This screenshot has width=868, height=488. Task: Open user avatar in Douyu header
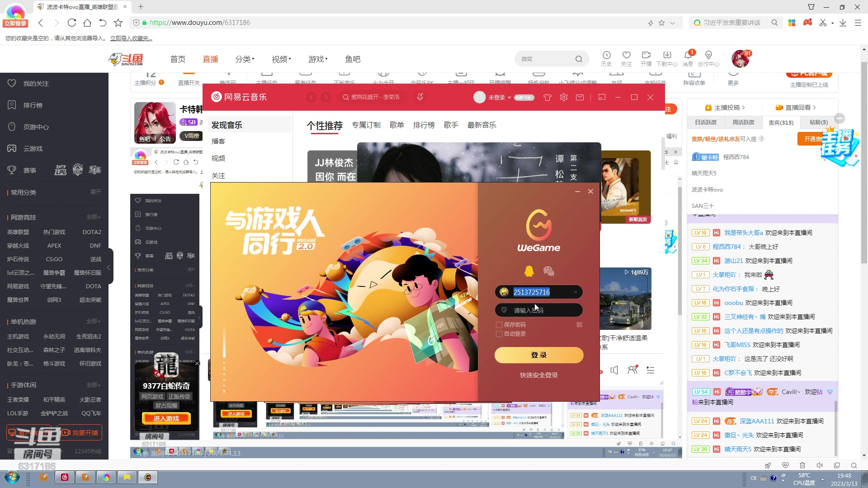[x=740, y=59]
